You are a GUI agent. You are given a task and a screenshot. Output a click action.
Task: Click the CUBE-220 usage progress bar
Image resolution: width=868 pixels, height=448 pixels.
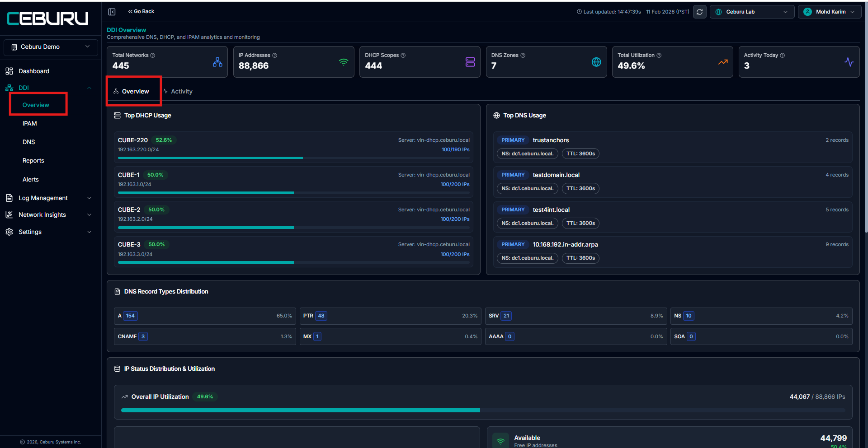[x=293, y=158]
